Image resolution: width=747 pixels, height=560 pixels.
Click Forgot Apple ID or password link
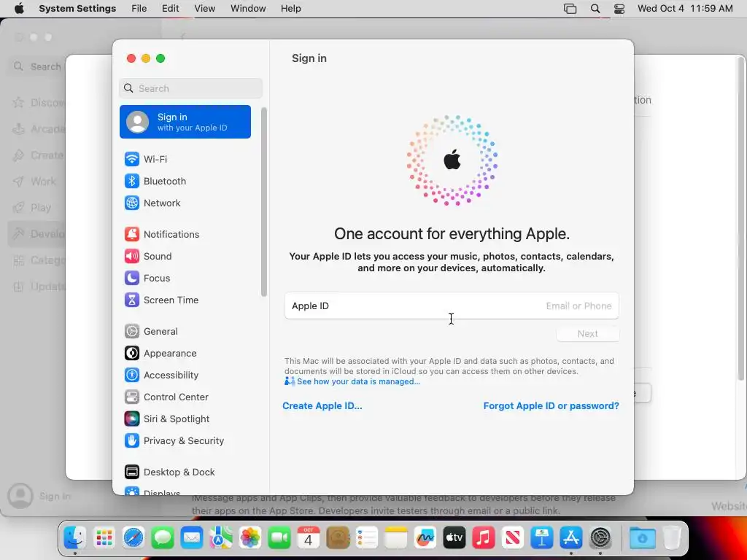pos(551,405)
